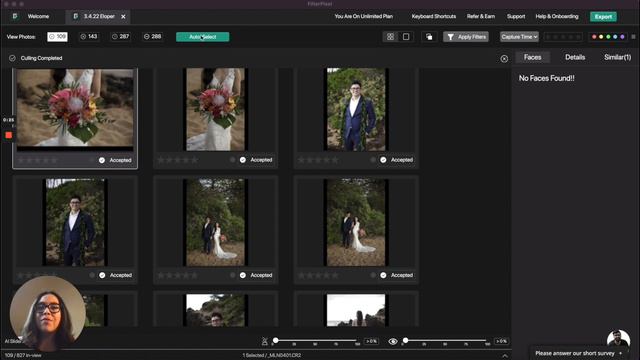Click color flag dot on top-row groom photo
Viewport: 640px width, 360px height.
tap(373, 160)
